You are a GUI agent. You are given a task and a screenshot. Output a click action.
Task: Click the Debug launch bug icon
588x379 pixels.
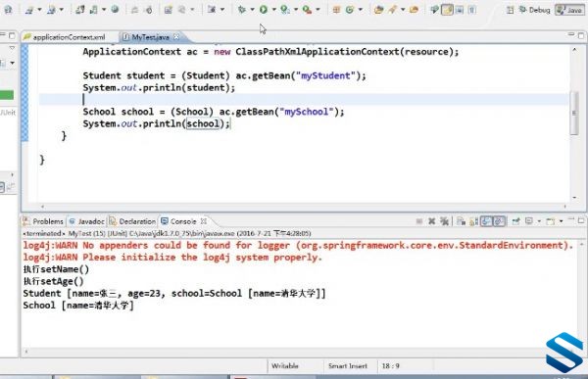[242, 10]
